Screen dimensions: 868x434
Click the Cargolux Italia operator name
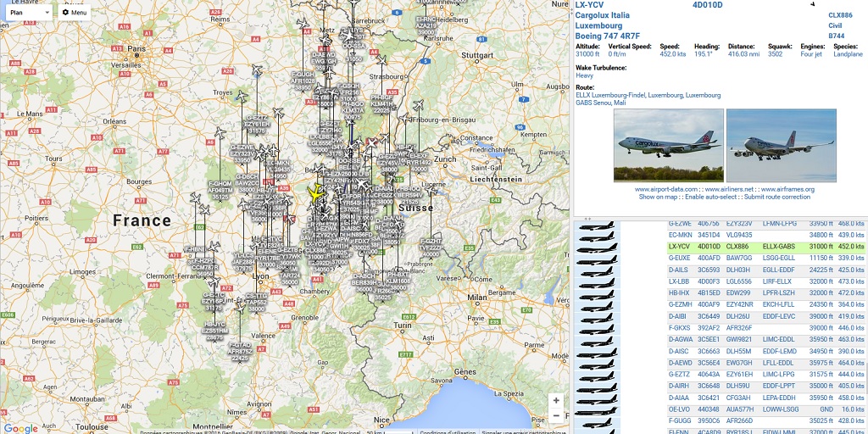pyautogui.click(x=603, y=15)
